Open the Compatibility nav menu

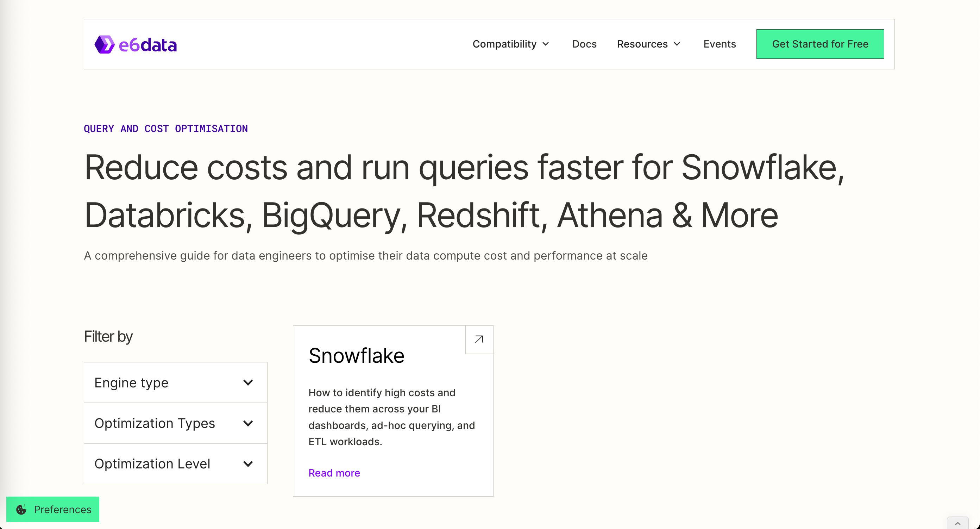504,44
